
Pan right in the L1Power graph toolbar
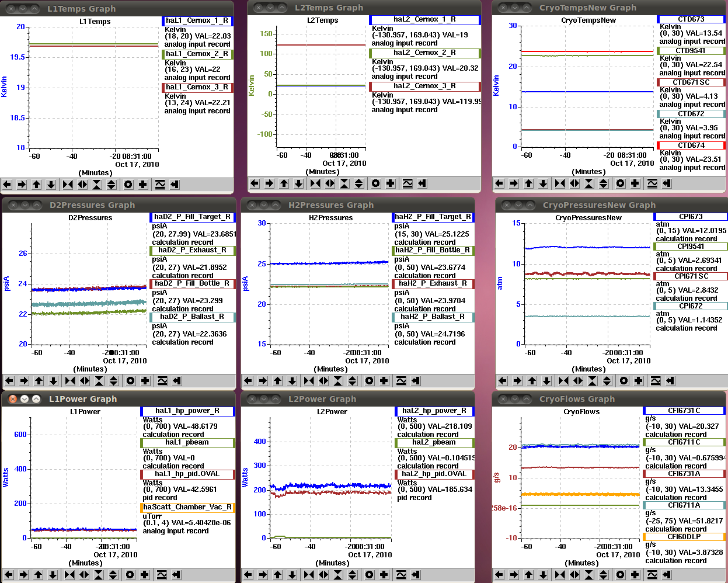coord(23,575)
